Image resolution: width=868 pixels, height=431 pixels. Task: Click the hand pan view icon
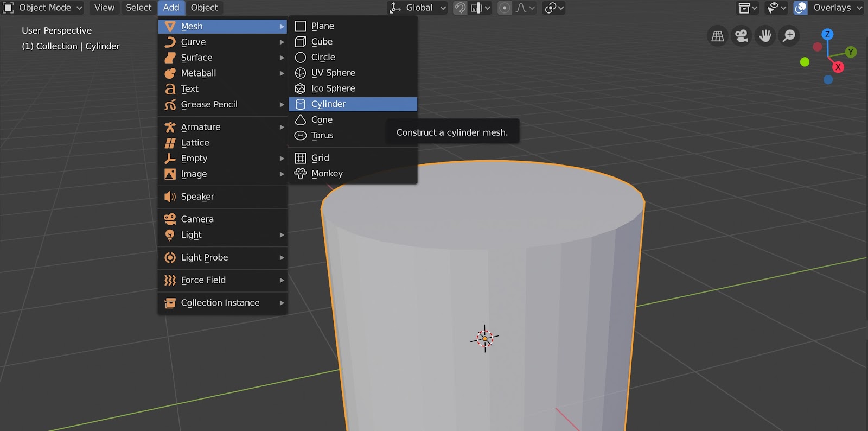click(x=765, y=36)
